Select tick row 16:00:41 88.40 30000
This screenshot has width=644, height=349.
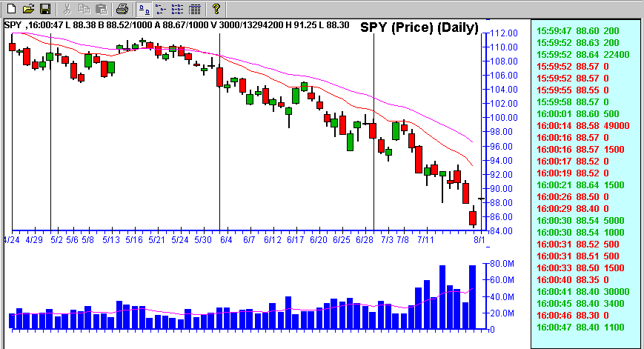pos(582,292)
